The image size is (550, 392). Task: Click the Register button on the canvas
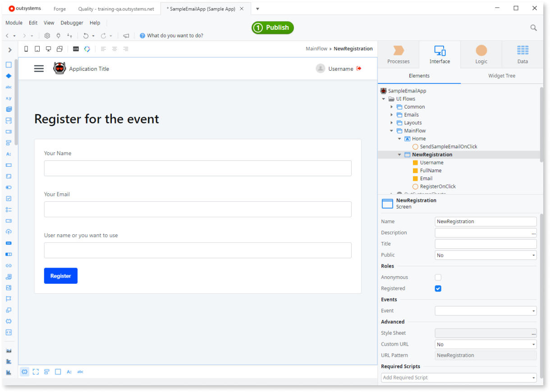[60, 275]
